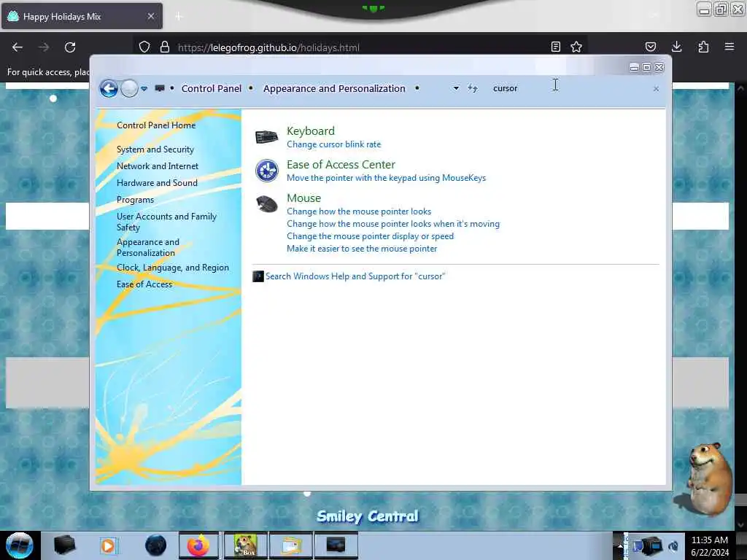
Task: Open the dark globe taskbar icon
Action: (x=156, y=545)
